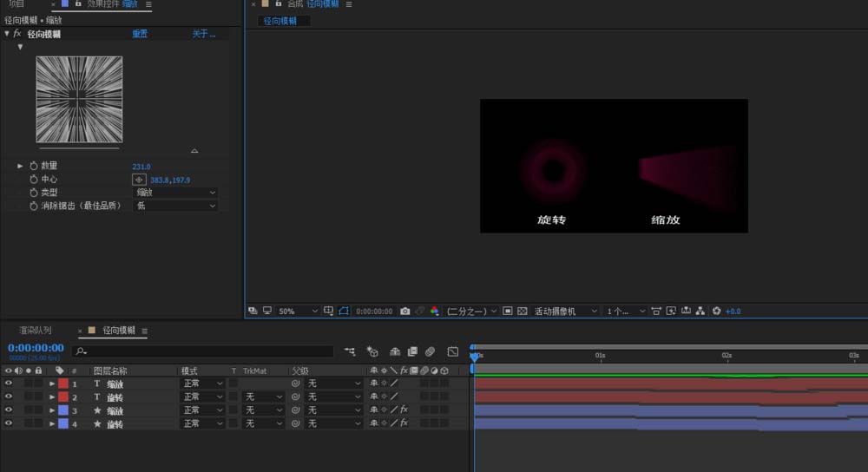868x472 pixels.
Task: Toggle the motion blur timeline icon
Action: (431, 351)
